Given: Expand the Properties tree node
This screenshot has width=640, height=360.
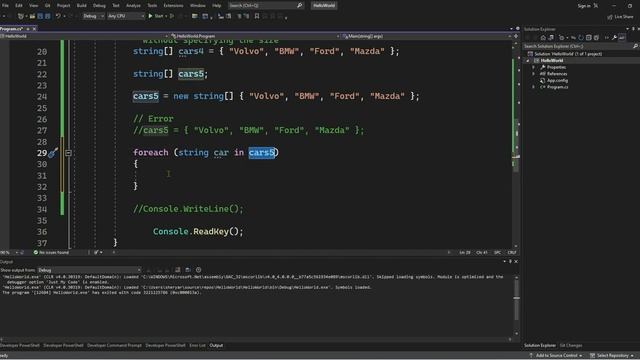Looking at the screenshot, I should coord(533,67).
